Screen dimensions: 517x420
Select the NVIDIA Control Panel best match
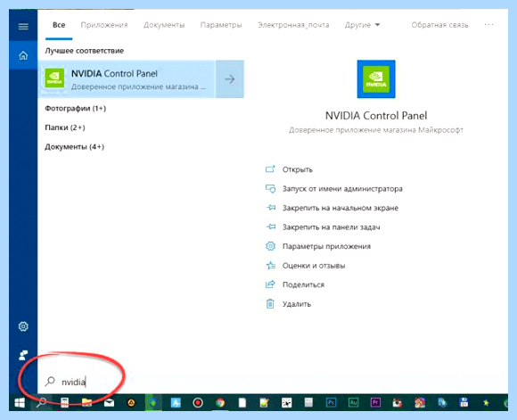pyautogui.click(x=127, y=79)
